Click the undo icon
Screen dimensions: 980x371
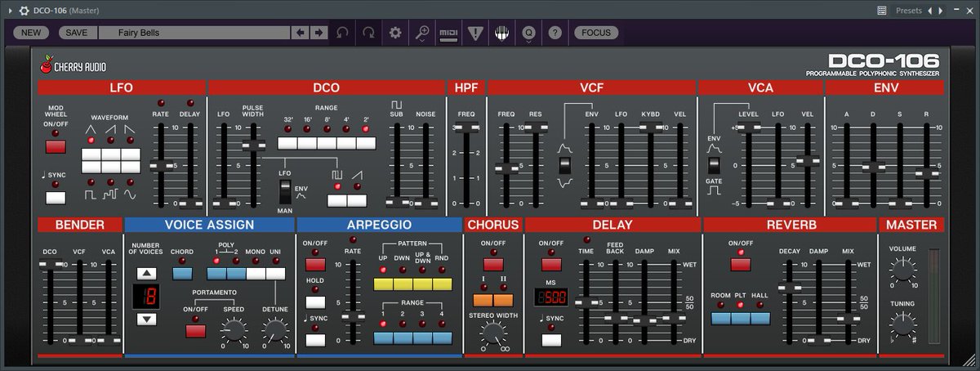[x=342, y=33]
